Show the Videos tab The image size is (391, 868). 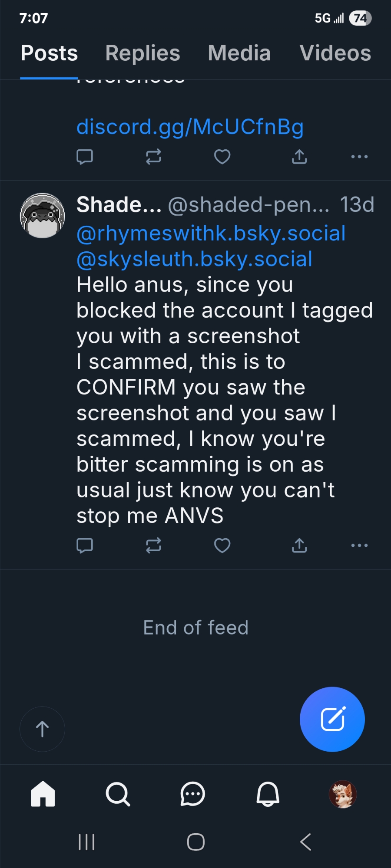[x=335, y=53]
